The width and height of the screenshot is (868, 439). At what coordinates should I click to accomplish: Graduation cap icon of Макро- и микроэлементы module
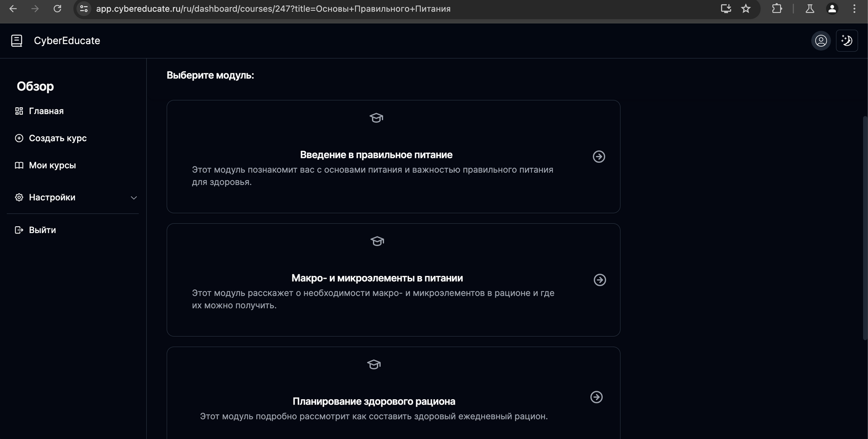click(x=377, y=241)
